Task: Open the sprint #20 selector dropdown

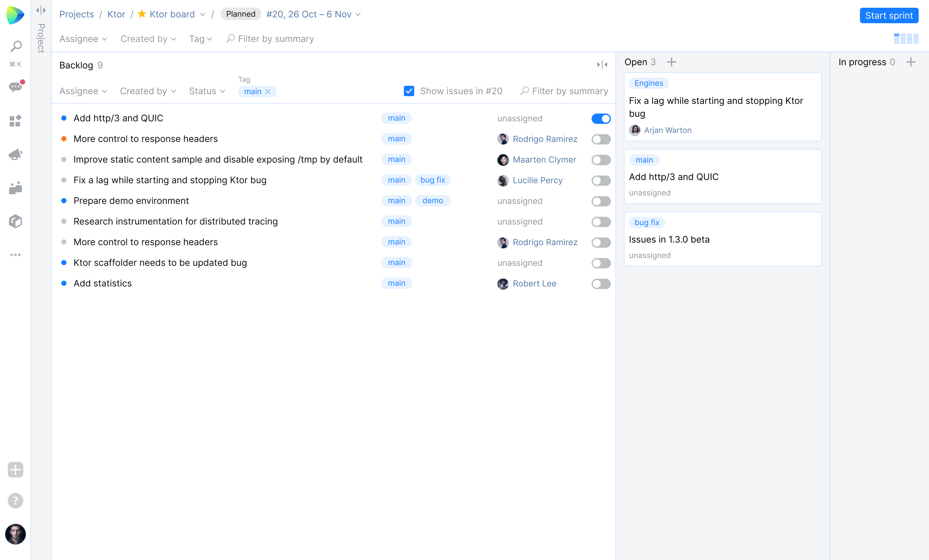Action: [313, 14]
